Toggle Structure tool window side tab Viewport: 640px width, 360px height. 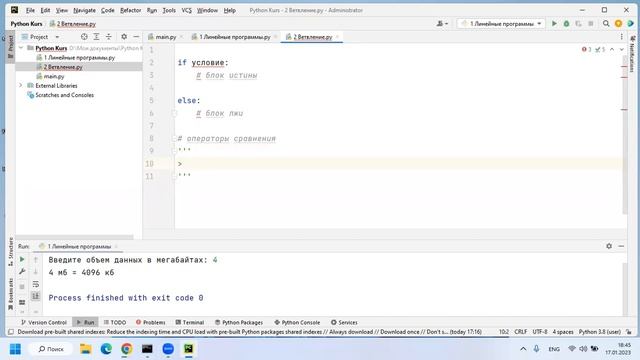pos(11,252)
